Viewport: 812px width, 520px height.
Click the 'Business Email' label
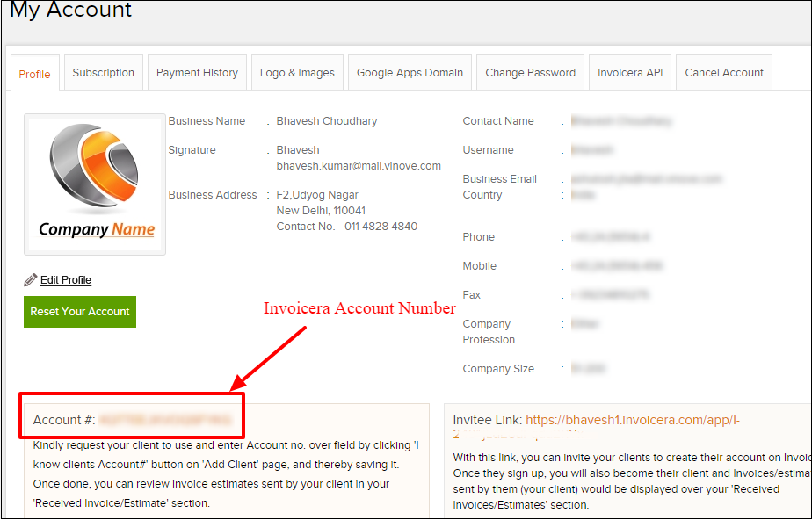click(x=500, y=179)
